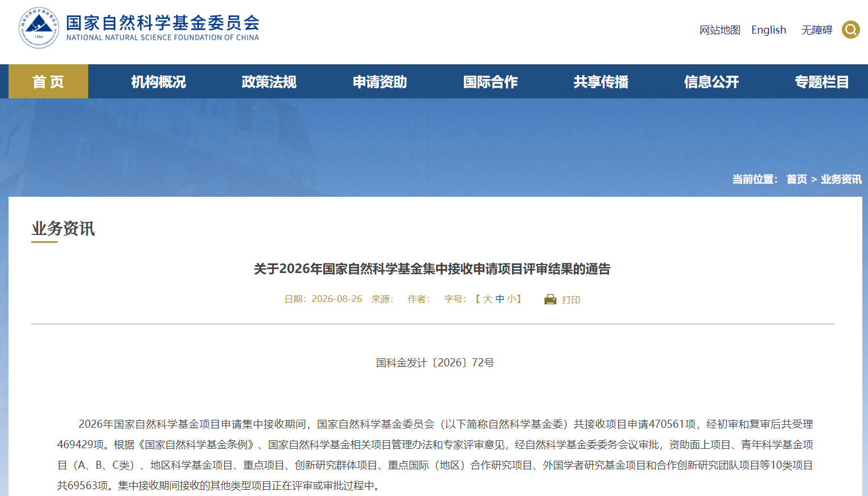Click the 国家自然科学基金委员会 site title
This screenshot has height=496, width=868.
pos(163,23)
